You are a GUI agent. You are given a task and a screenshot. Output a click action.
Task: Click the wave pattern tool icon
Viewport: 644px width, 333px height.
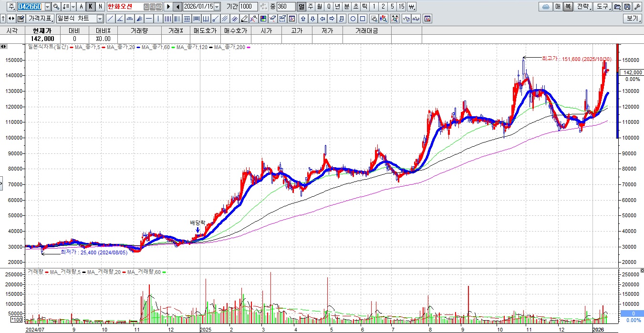pos(406,19)
